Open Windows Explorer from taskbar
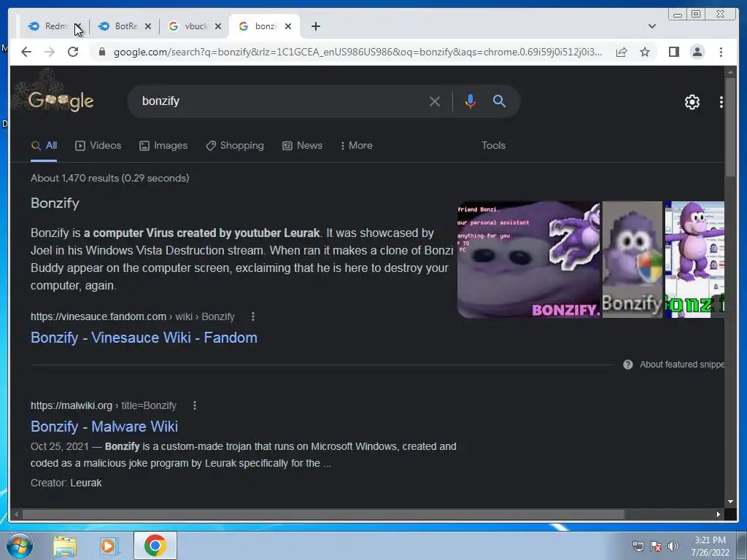The image size is (747, 560). (x=65, y=546)
